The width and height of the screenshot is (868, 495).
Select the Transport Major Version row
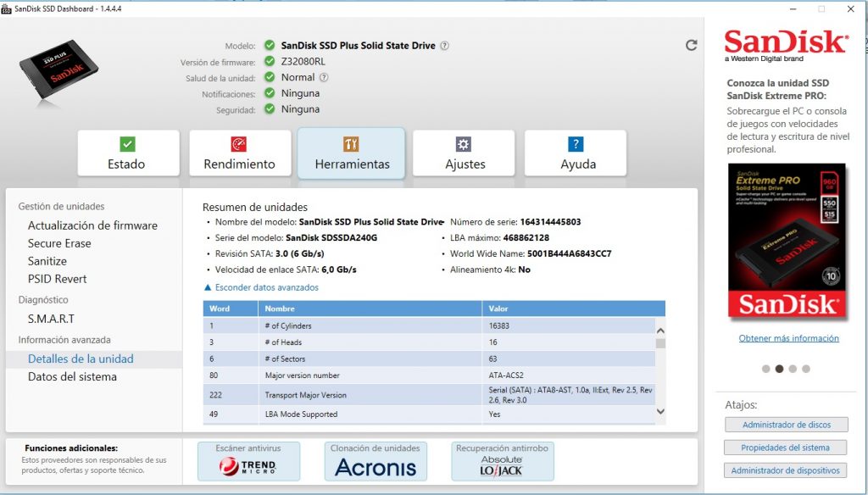click(x=429, y=395)
